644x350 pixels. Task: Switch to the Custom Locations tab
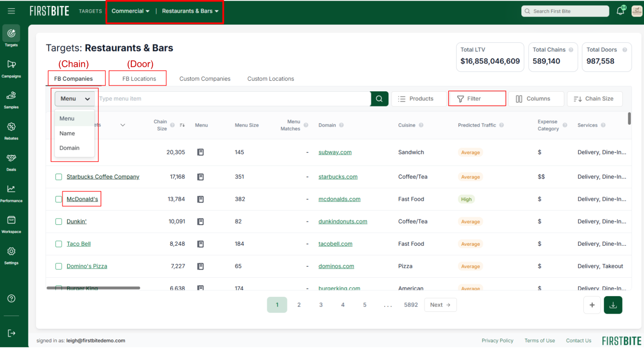click(x=271, y=79)
